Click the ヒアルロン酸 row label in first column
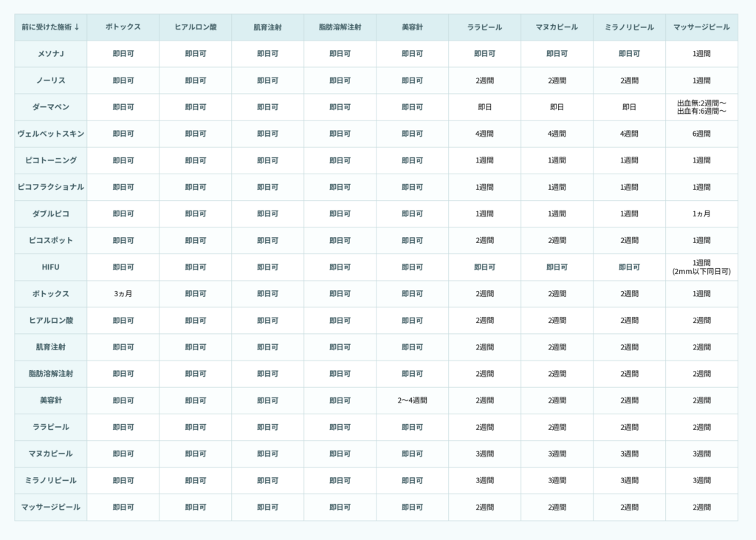 (x=51, y=321)
